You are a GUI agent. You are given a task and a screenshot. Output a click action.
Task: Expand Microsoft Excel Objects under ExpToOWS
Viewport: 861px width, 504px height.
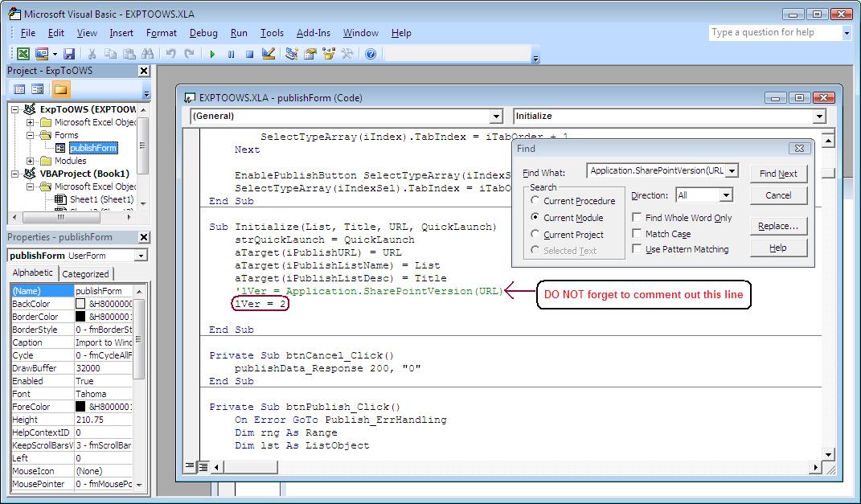pos(31,122)
